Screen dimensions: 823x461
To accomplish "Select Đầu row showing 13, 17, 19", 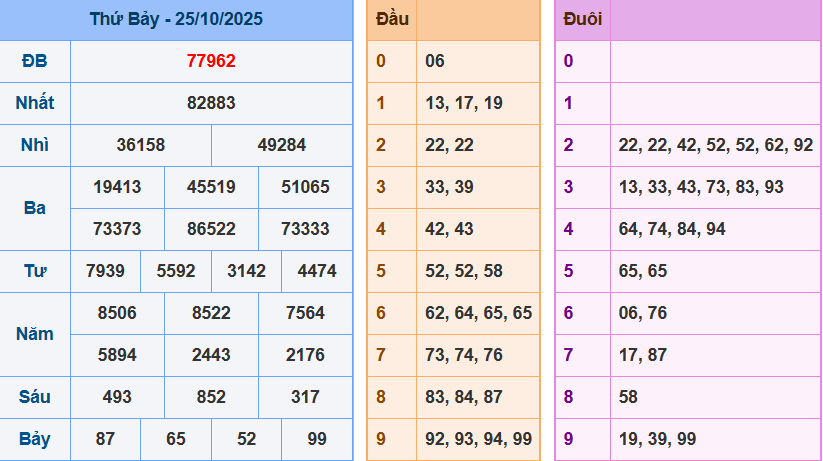I will 464,103.
